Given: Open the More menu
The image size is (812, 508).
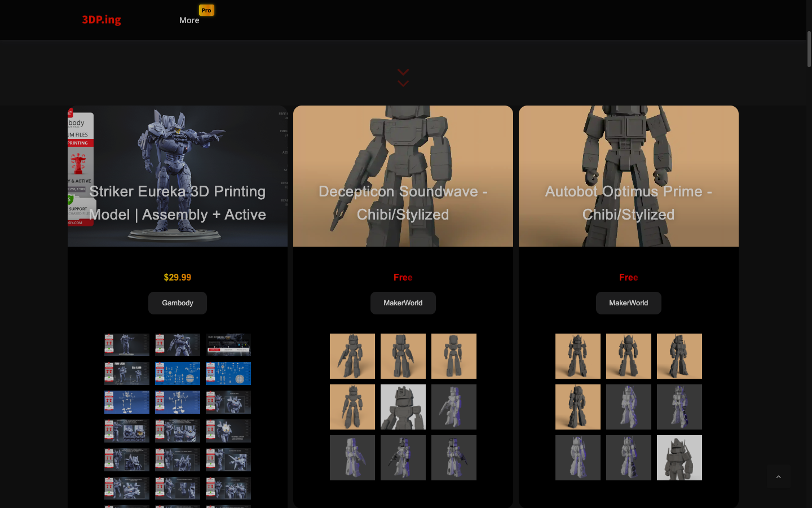Looking at the screenshot, I should pyautogui.click(x=189, y=20).
